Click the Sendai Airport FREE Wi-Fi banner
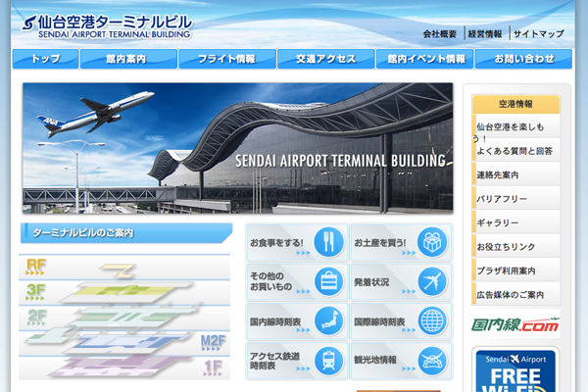This screenshot has width=588, height=392. 515,370
